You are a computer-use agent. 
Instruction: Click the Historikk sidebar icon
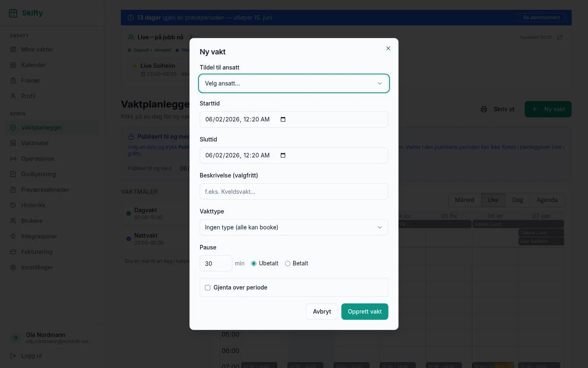point(13,205)
